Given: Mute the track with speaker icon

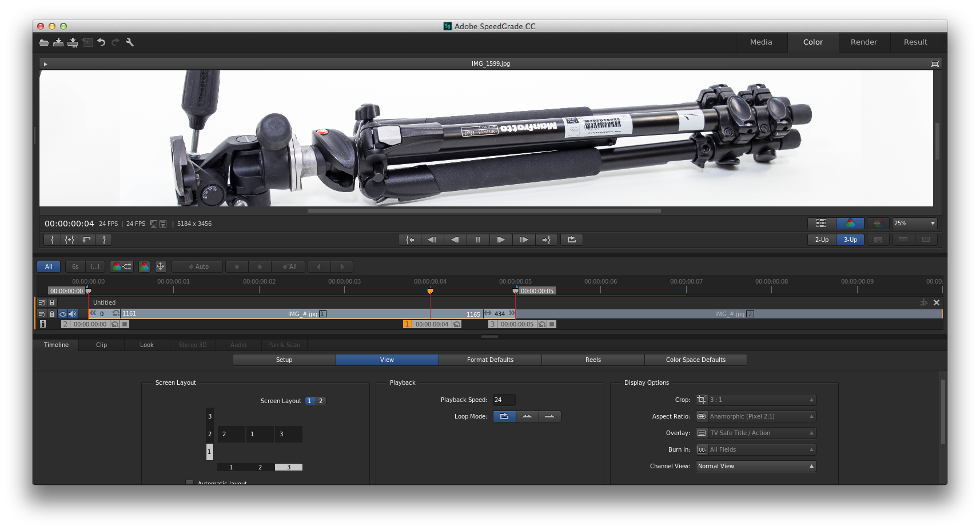Looking at the screenshot, I should point(73,314).
